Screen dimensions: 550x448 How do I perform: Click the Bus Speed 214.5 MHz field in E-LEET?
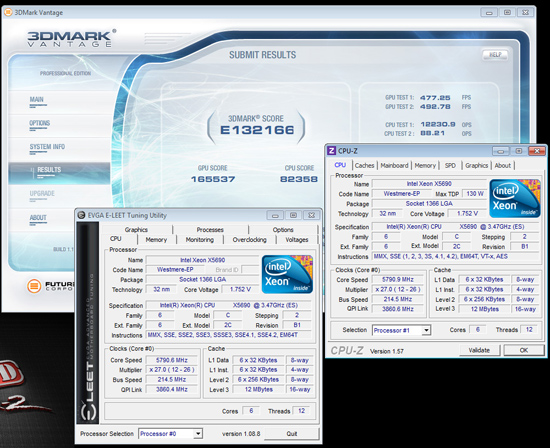172,380
